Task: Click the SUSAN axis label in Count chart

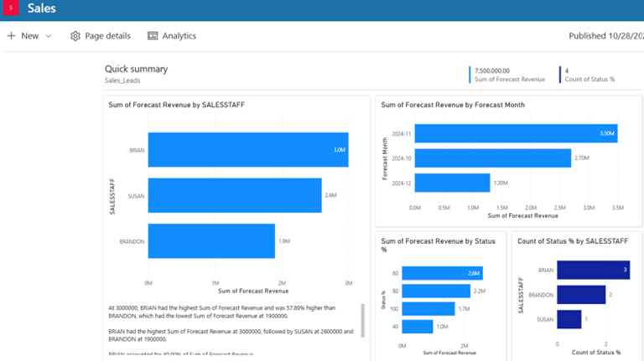Action: click(x=545, y=320)
